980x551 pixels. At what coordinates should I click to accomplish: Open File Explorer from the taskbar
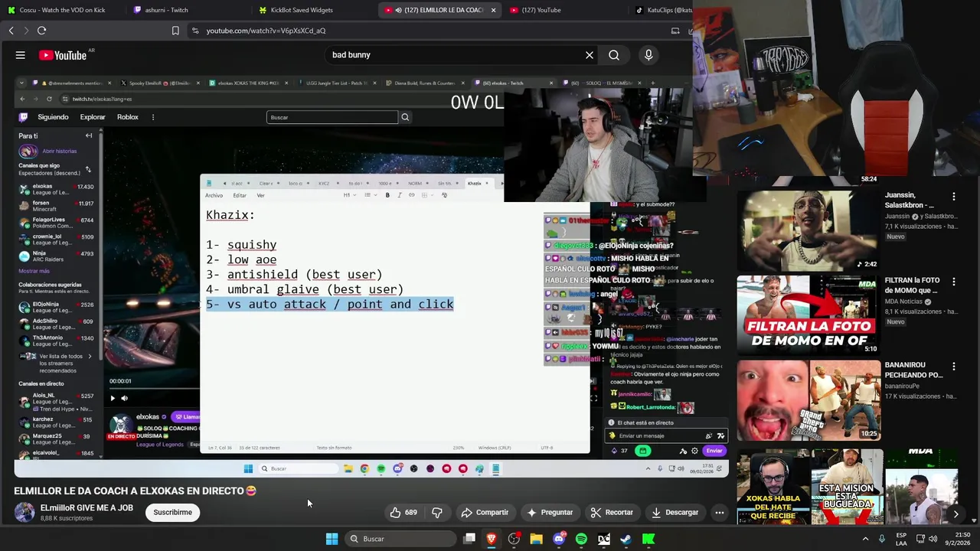[536, 539]
